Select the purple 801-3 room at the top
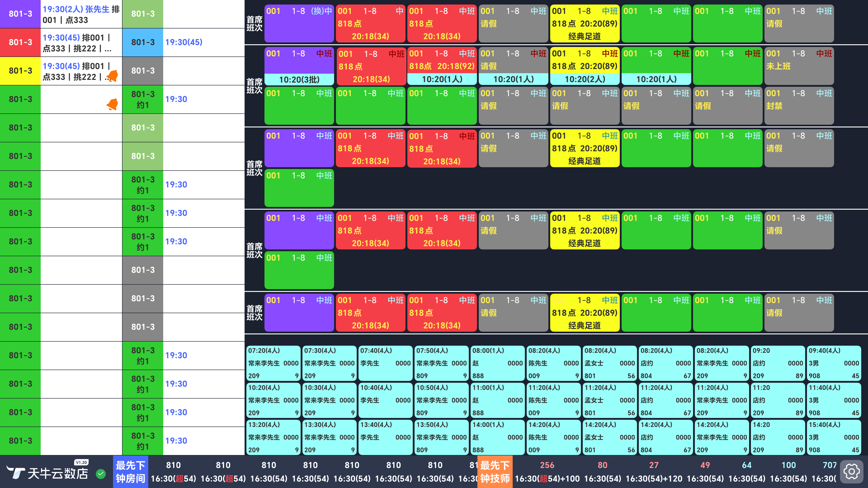Image resolution: width=868 pixels, height=488 pixels. pyautogui.click(x=20, y=14)
